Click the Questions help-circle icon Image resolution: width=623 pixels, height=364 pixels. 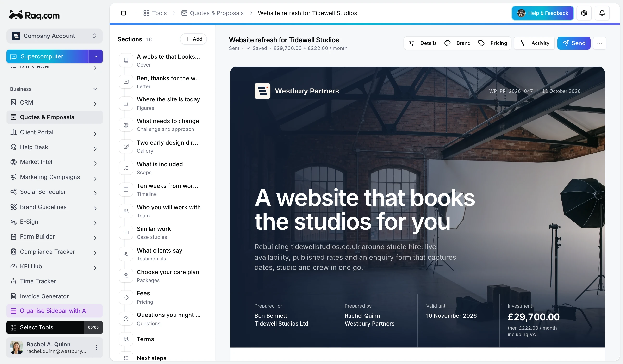[x=126, y=319]
